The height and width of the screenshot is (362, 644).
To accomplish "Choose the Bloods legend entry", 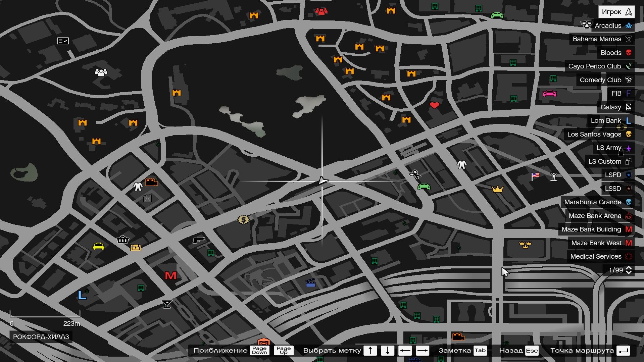I will click(x=616, y=53).
